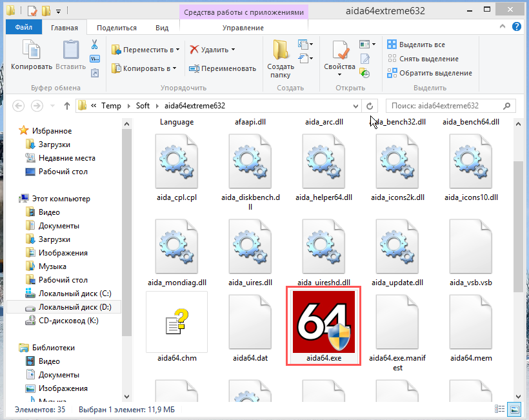529x420 pixels.
Task: Open the Вид ribbon tab
Action: point(162,28)
